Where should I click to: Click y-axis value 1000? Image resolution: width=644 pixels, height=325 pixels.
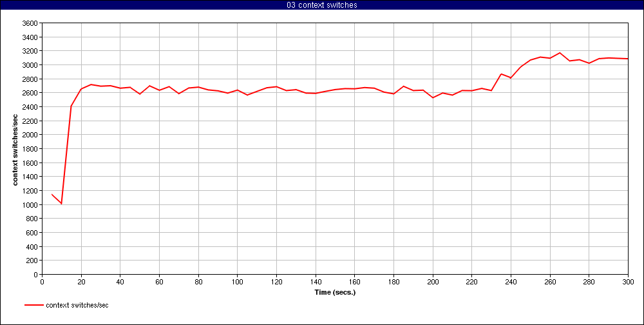pyautogui.click(x=31, y=205)
